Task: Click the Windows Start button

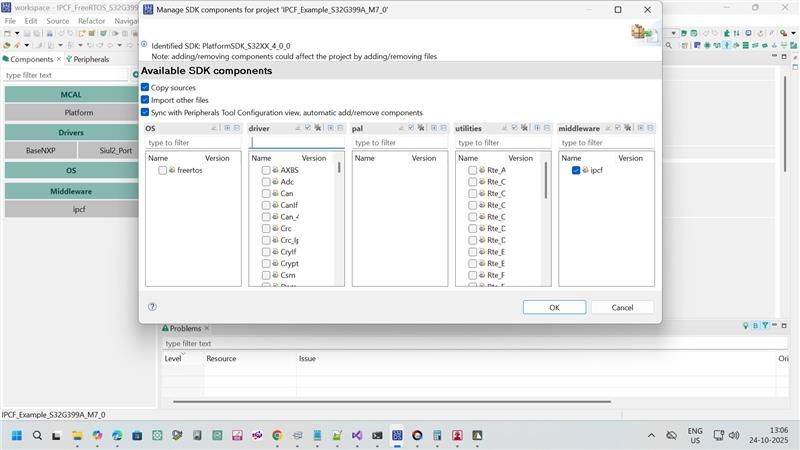Action: (x=16, y=435)
